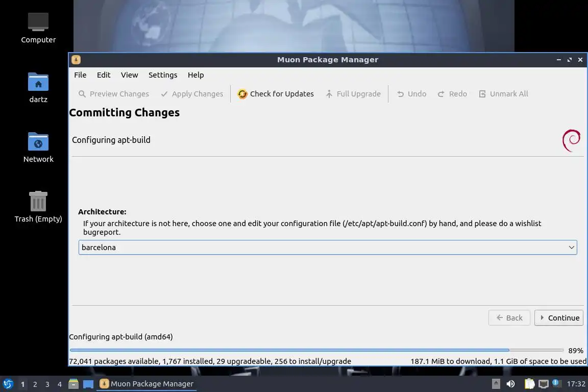The image size is (588, 392).
Task: Open the Lubuntu start menu icon
Action: [8, 384]
